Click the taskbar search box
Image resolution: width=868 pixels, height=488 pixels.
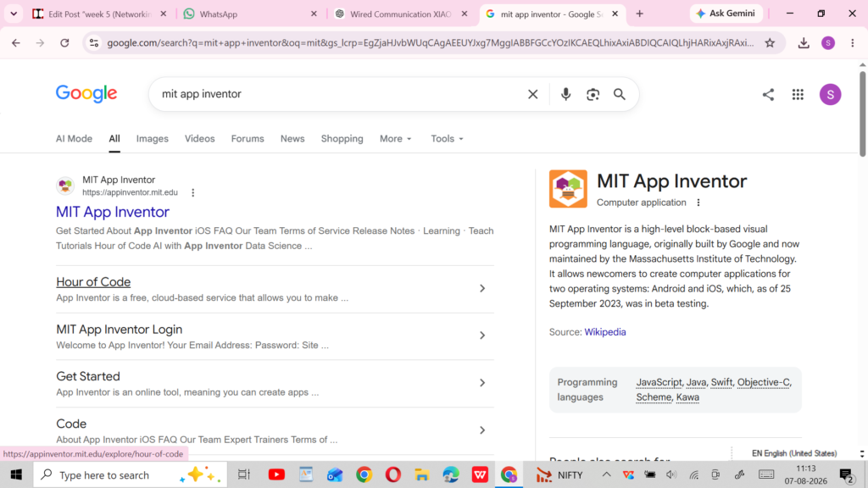(x=130, y=474)
